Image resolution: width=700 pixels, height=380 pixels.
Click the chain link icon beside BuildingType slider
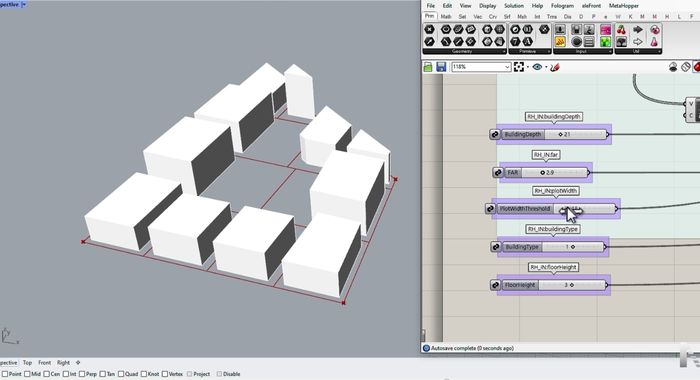[496, 247]
